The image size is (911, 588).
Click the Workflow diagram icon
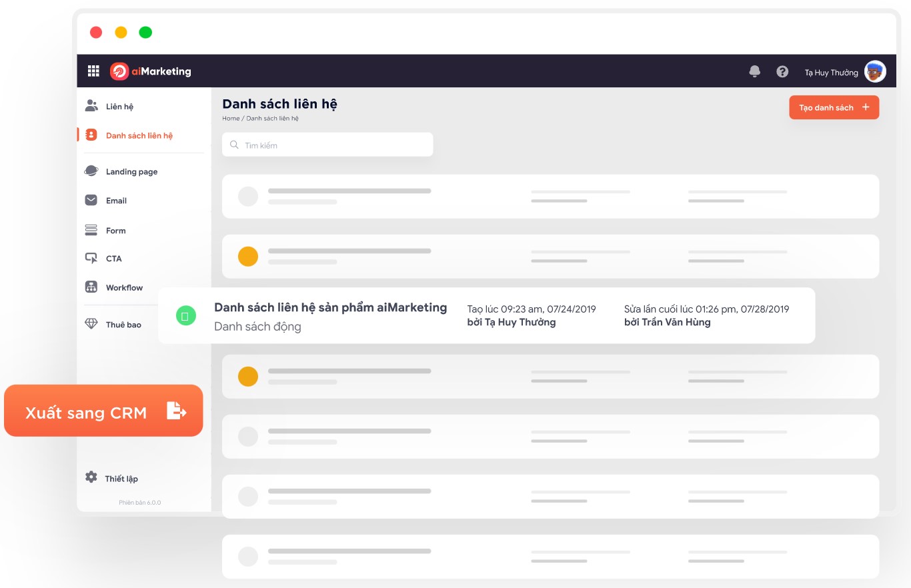[91, 287]
